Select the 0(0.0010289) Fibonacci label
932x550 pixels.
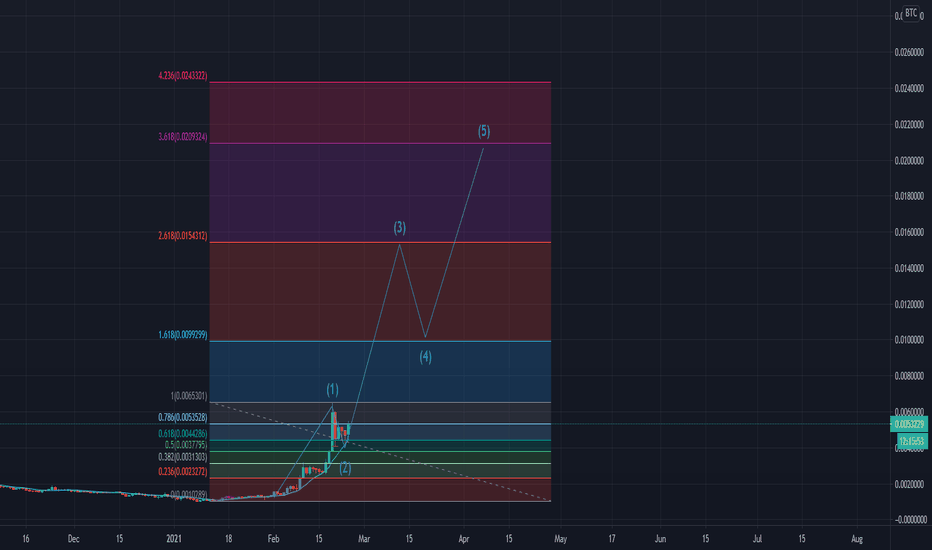pyautogui.click(x=189, y=494)
